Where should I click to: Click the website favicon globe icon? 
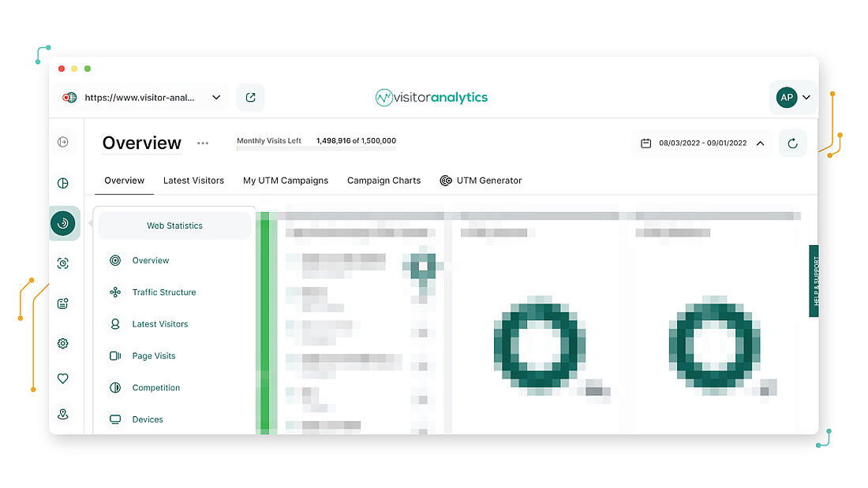coord(69,98)
